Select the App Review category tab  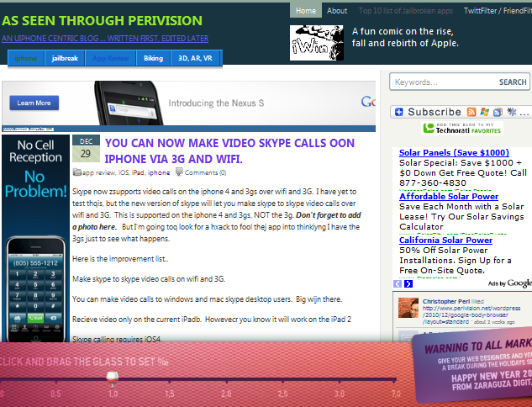(111, 58)
